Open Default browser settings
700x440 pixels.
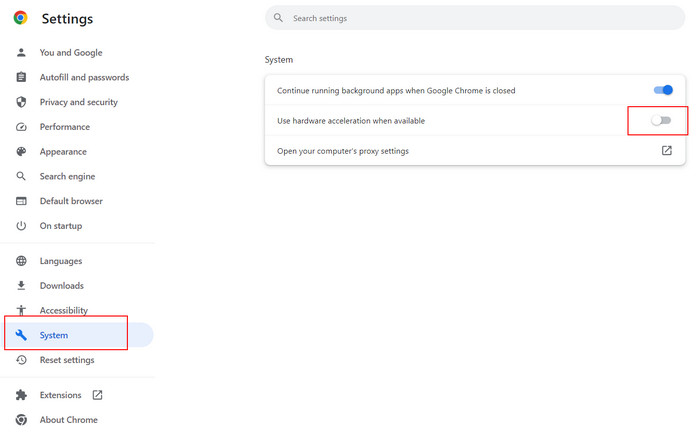[71, 201]
